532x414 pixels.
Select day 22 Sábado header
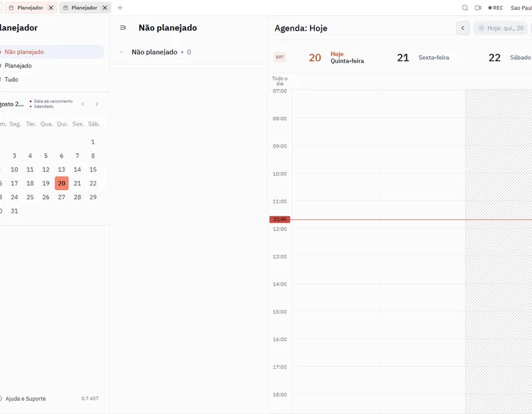(x=509, y=57)
